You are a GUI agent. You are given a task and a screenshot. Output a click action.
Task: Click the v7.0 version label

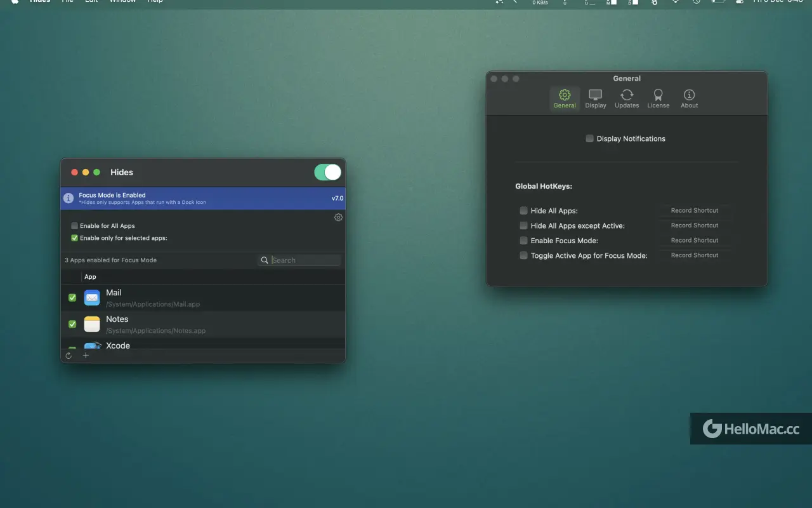tap(337, 198)
